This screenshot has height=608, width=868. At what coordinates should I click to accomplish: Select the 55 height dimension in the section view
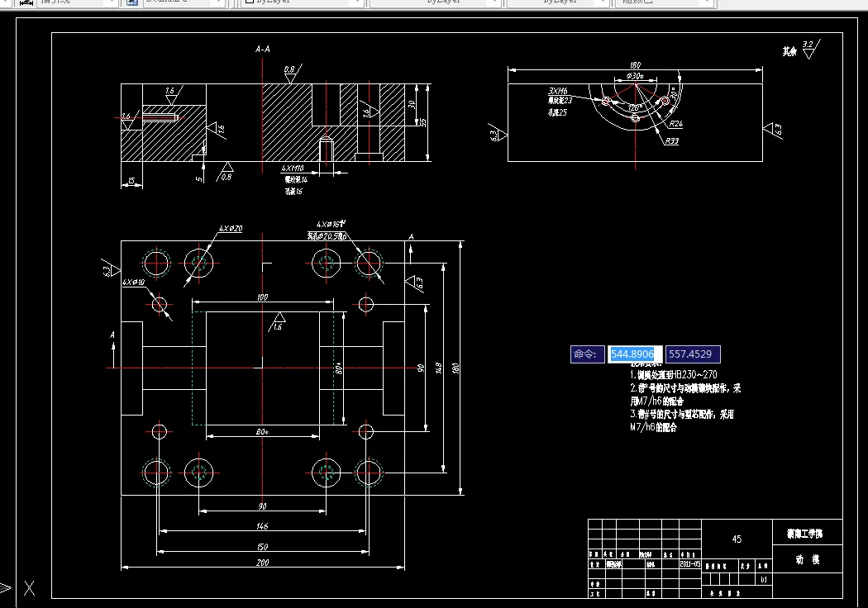click(x=423, y=122)
